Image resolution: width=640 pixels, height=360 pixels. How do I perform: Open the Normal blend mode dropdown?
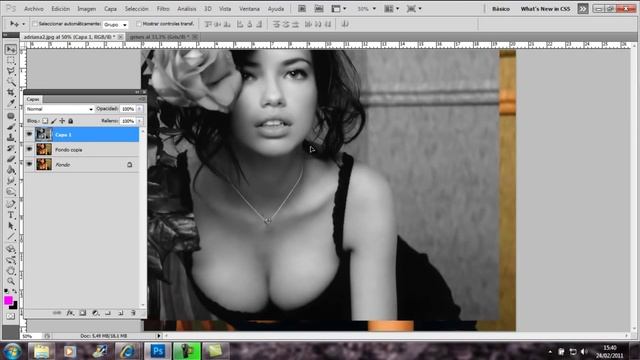(60, 109)
